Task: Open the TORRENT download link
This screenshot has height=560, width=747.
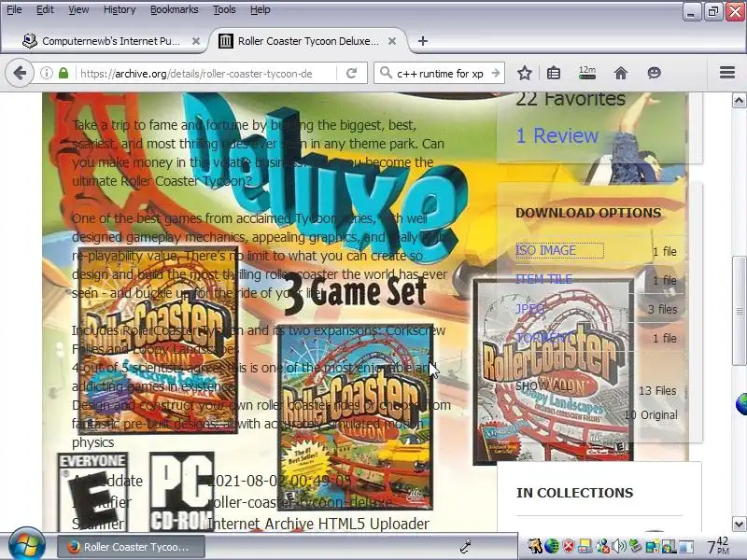Action: pos(544,338)
